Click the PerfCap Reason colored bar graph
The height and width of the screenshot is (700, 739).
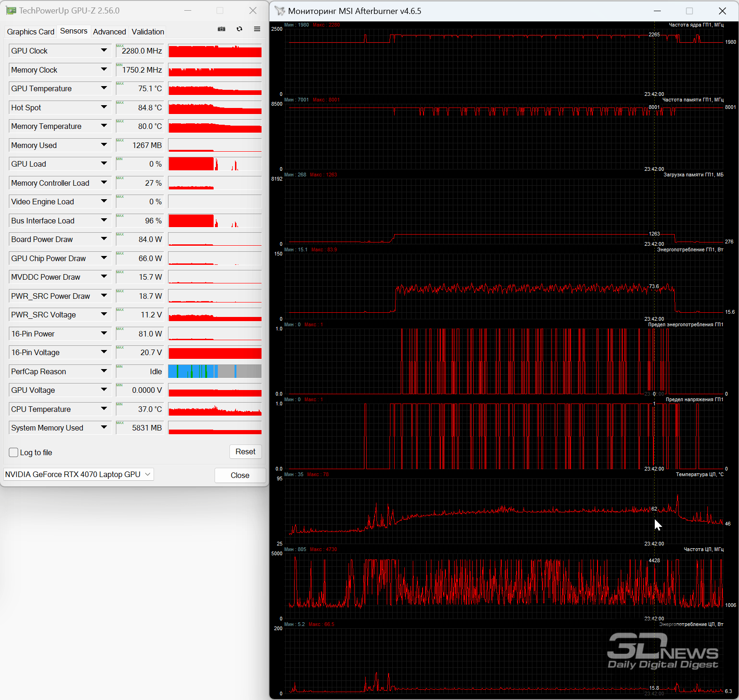pyautogui.click(x=215, y=371)
